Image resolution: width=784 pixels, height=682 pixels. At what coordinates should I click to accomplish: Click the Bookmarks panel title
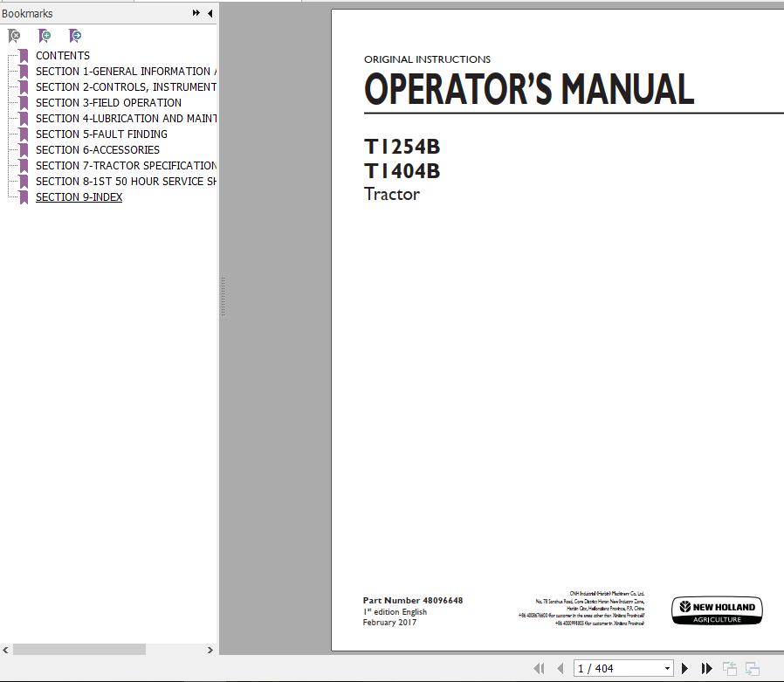coord(27,13)
